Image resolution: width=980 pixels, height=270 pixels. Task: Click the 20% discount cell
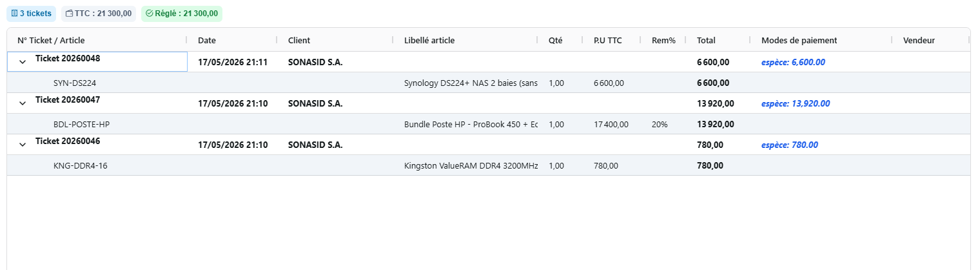tap(660, 124)
